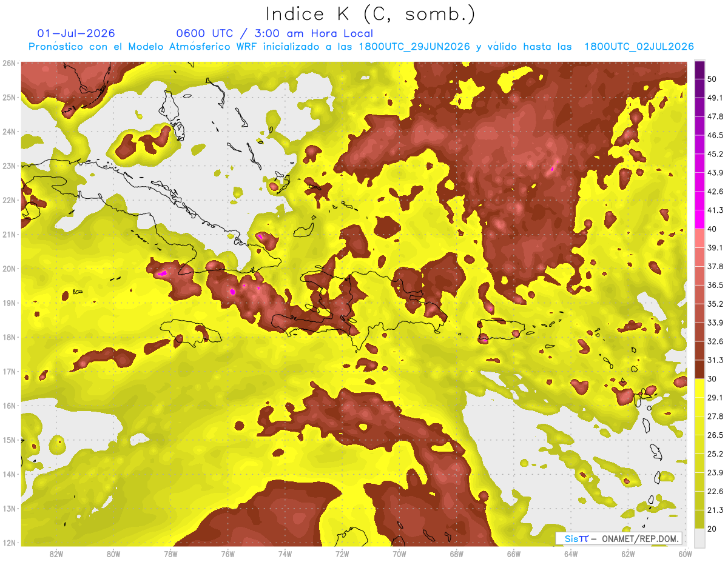Pick the gray swatch below value 20
The width and height of the screenshot is (728, 562).
699,537
